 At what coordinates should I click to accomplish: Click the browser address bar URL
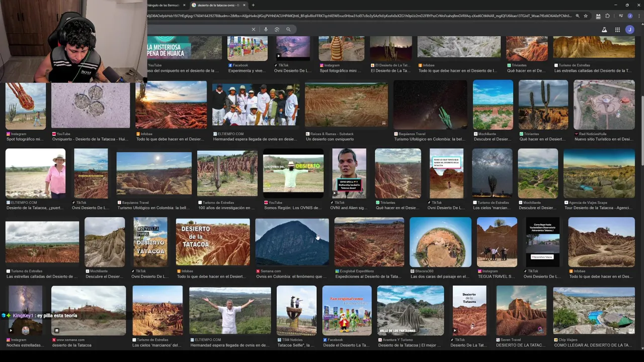[360, 16]
